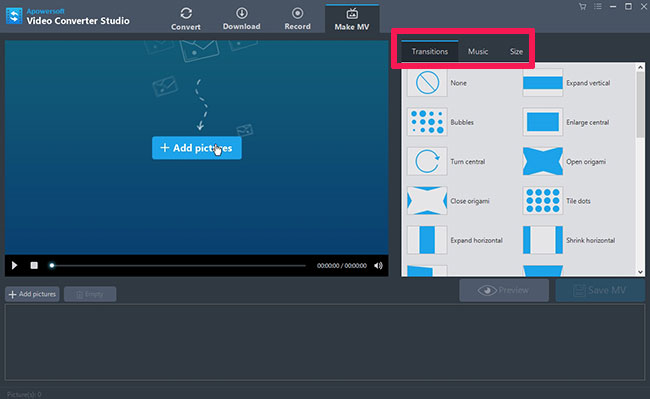Click the Preview button

tap(504, 290)
